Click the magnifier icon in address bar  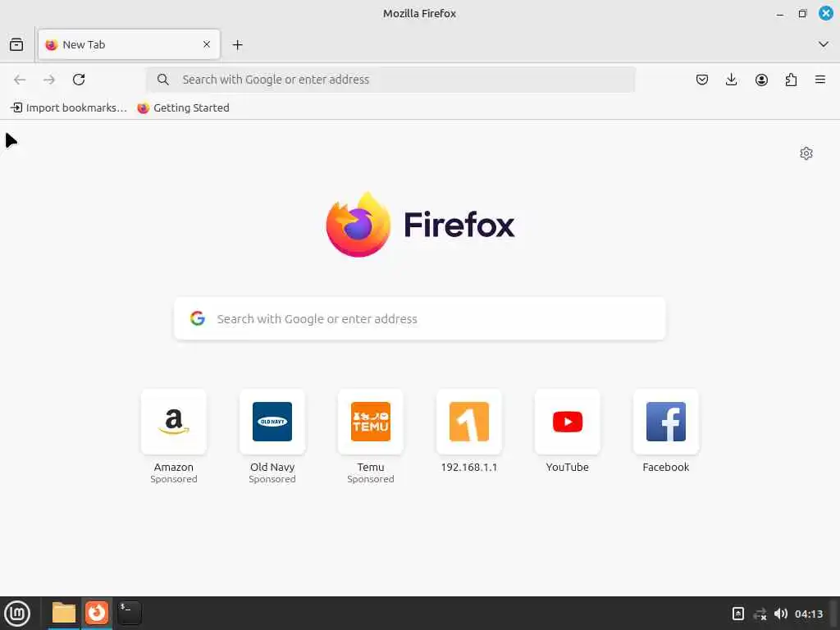tap(163, 80)
